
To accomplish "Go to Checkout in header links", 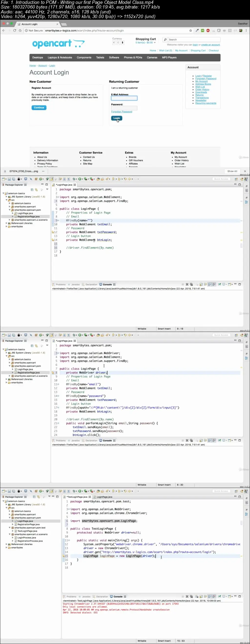I will [x=213, y=51].
